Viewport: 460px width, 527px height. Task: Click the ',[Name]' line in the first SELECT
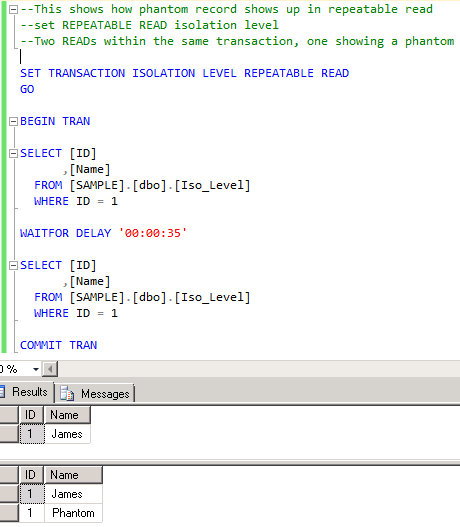pyautogui.click(x=87, y=170)
